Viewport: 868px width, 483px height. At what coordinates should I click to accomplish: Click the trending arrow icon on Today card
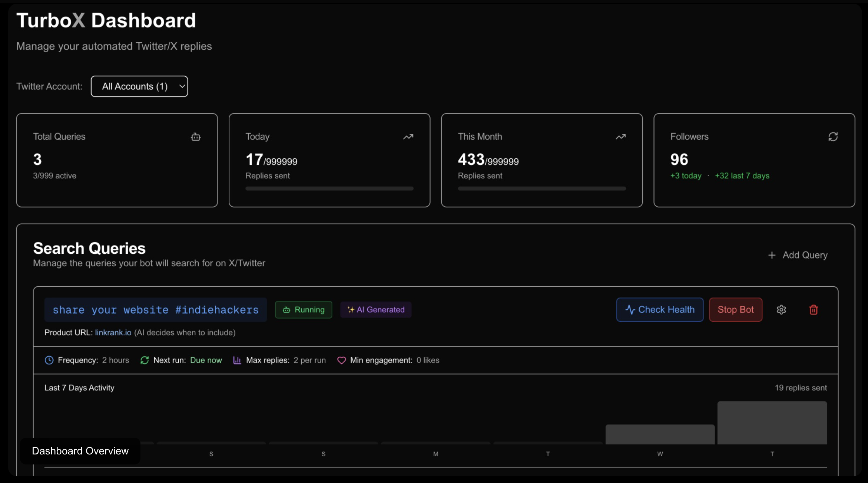click(x=408, y=137)
